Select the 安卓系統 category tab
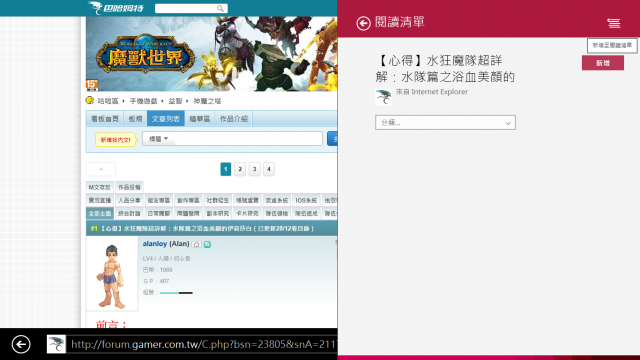 (277, 200)
